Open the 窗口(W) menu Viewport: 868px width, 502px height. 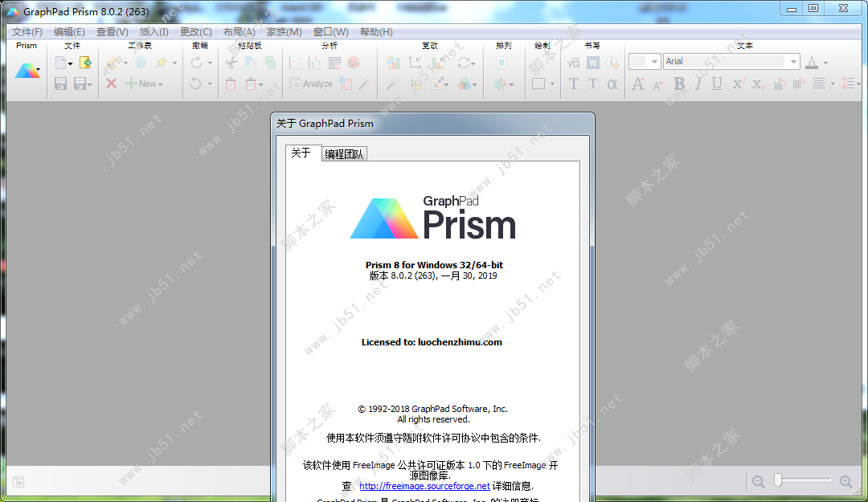point(331,31)
